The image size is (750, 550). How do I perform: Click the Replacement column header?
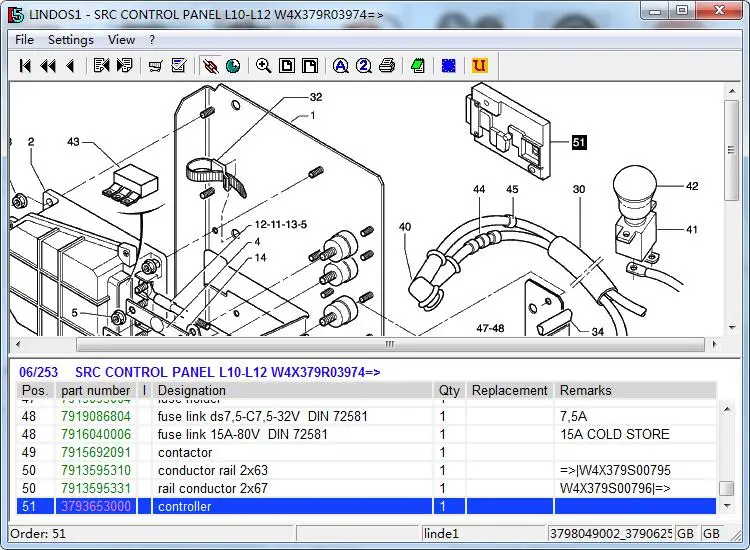pos(509,390)
